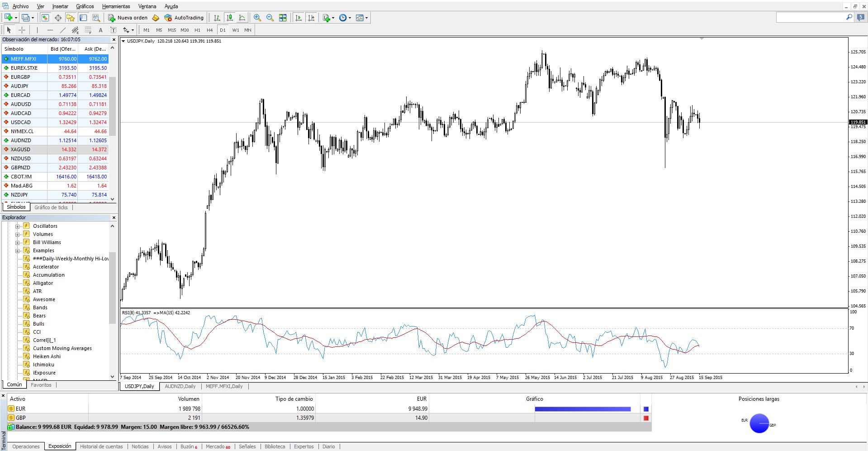Image resolution: width=868 pixels, height=451 pixels.
Task: Select the Crosshair tool
Action: click(22, 30)
